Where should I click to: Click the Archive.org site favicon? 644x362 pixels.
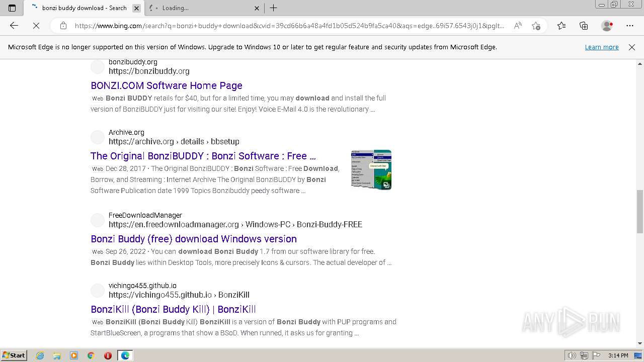pos(98,137)
